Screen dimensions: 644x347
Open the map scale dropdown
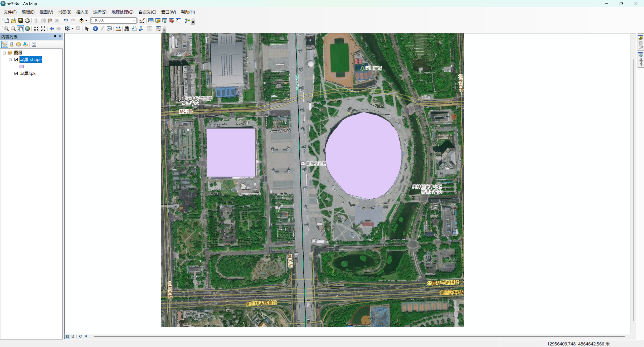tap(134, 20)
